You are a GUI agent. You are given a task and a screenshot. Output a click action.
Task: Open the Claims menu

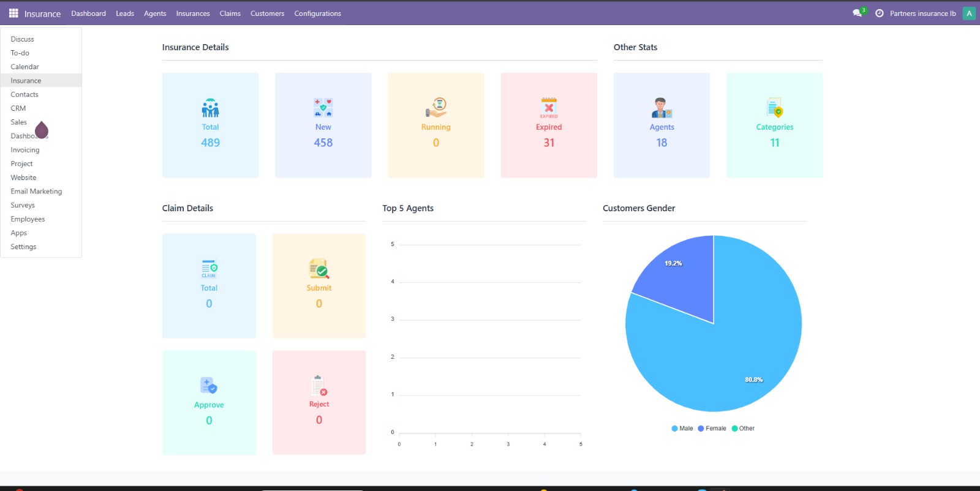[230, 13]
